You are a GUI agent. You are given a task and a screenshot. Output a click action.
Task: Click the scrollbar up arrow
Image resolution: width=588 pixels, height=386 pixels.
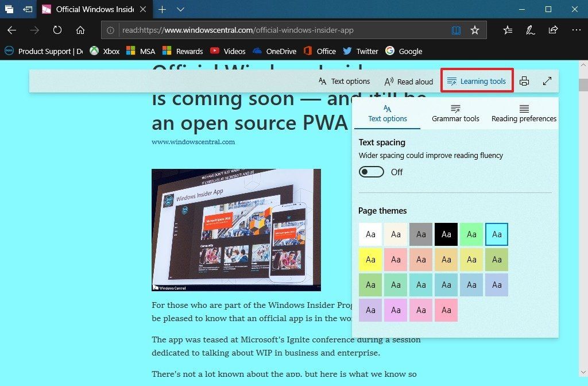(x=583, y=64)
